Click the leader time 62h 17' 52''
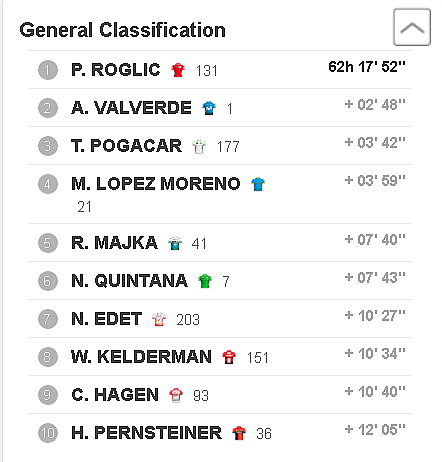Viewport: 442px width, 462px height. [367, 67]
